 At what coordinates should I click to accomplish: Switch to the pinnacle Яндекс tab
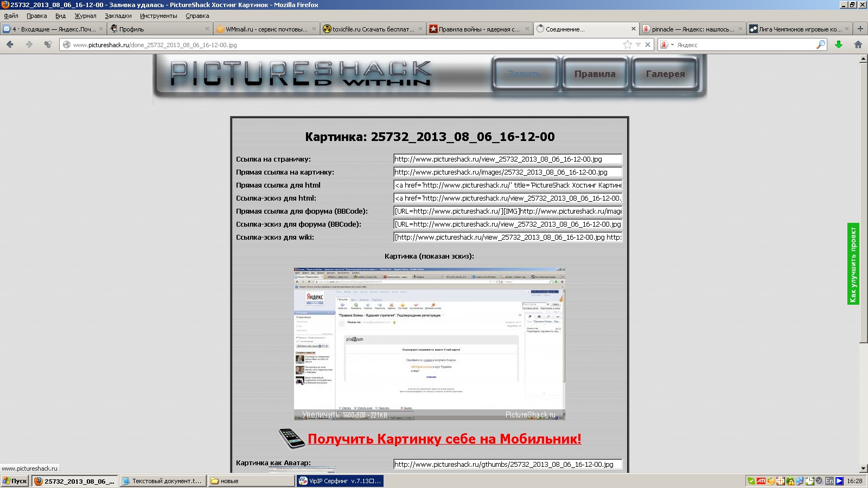(x=692, y=29)
